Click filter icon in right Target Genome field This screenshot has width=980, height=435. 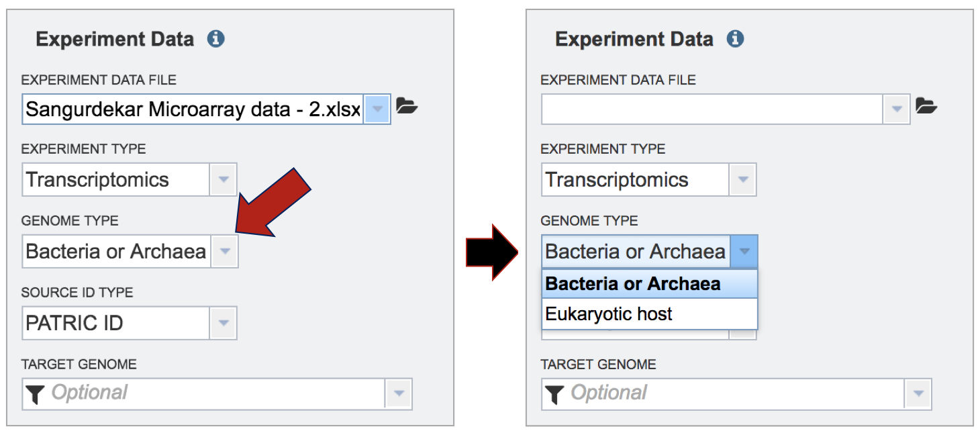point(554,394)
